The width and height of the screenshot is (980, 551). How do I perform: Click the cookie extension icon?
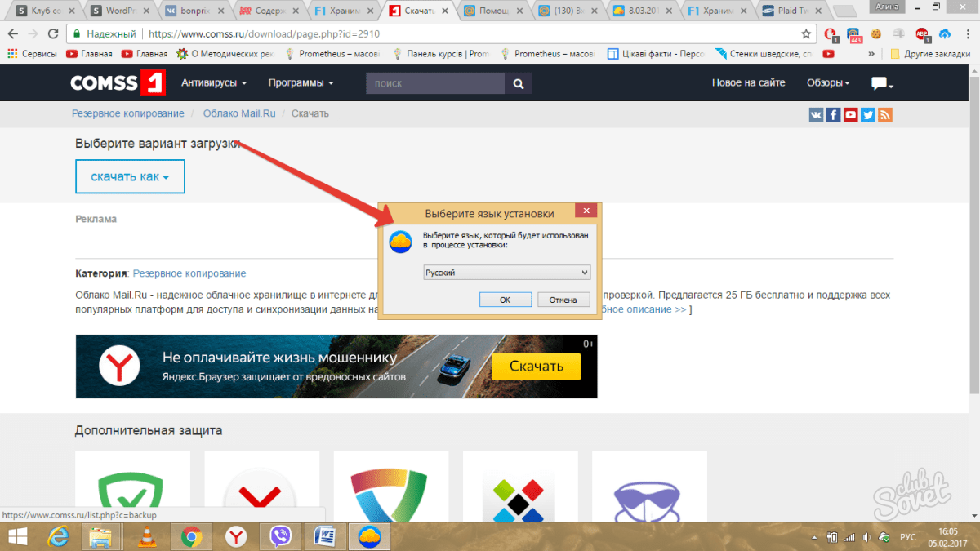pyautogui.click(x=876, y=34)
